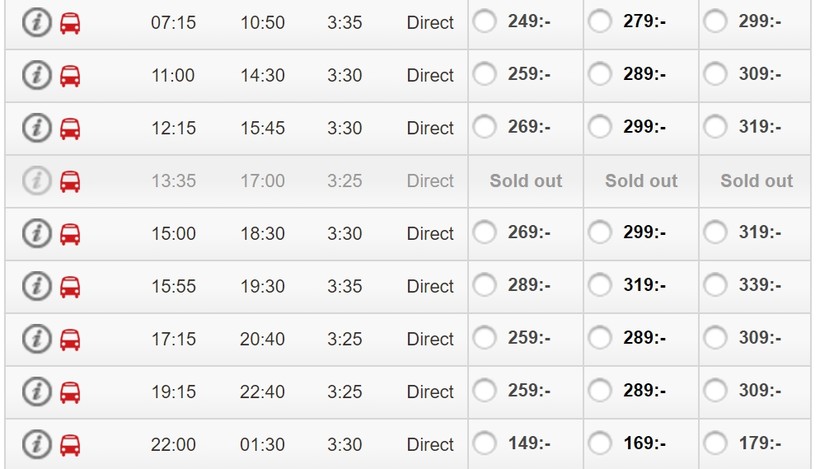Select 249:- fare for 07:15 departure
Image resolution: width=820 pixels, height=469 pixels.
click(x=485, y=21)
